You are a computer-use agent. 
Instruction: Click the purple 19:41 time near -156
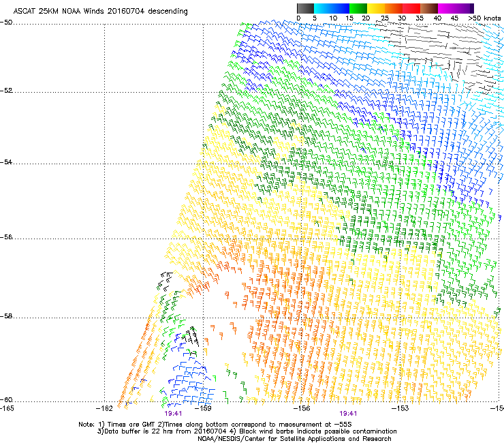coord(348,414)
